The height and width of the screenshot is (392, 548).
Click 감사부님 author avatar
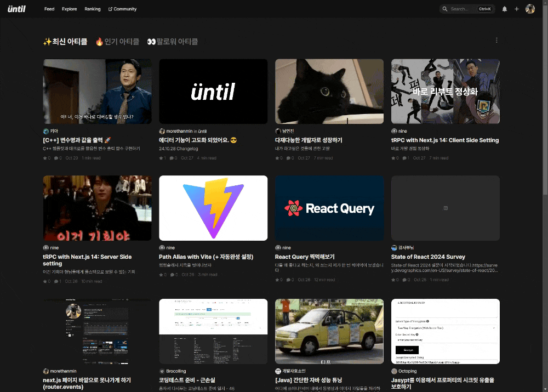pos(394,248)
